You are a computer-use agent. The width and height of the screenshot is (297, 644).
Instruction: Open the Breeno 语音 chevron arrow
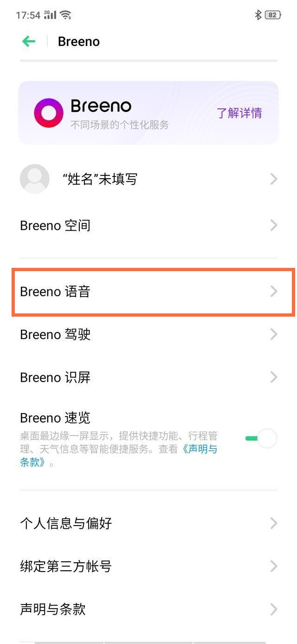click(x=274, y=292)
